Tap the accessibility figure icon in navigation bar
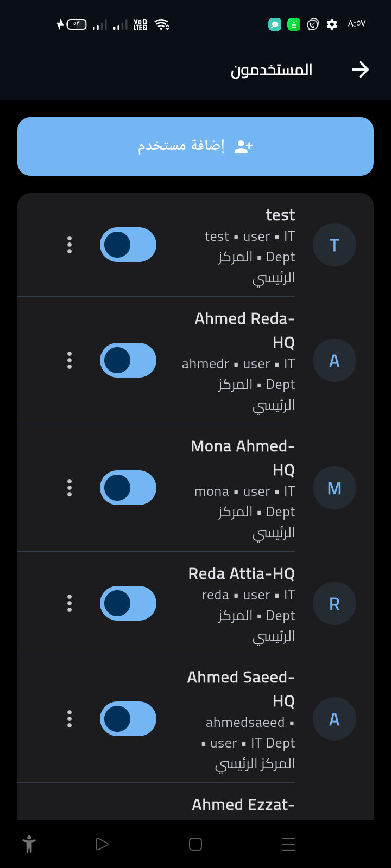Image resolution: width=391 pixels, height=868 pixels. [29, 844]
